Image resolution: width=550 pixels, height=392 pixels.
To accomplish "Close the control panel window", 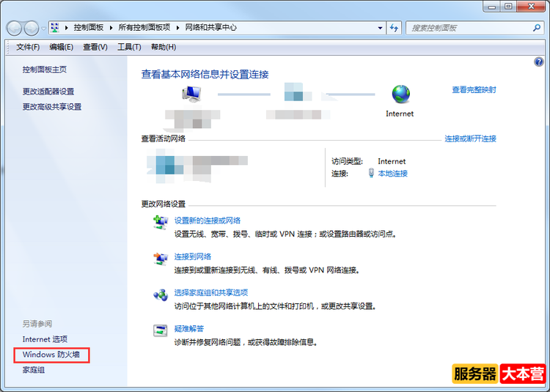I will (531, 7).
